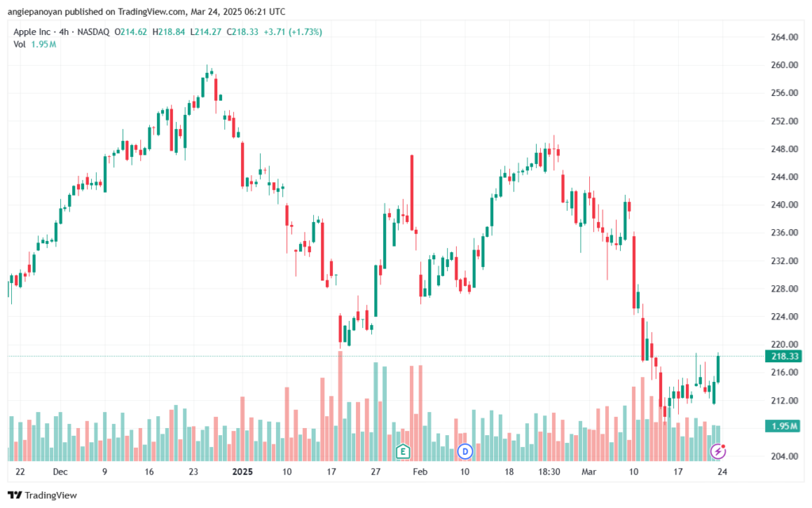This screenshot has height=508, width=812.
Task: Select the 1.95 M volume tag on axis
Action: coord(783,426)
